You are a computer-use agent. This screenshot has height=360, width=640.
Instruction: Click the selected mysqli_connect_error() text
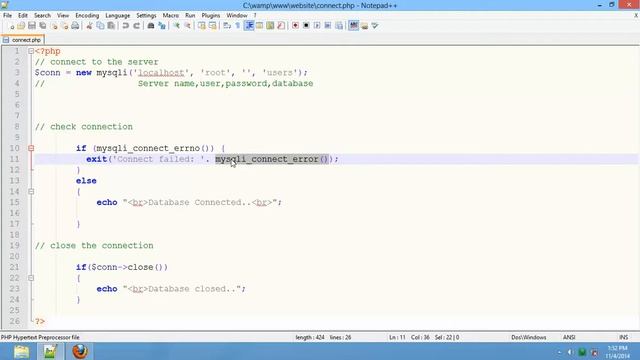pos(272,159)
